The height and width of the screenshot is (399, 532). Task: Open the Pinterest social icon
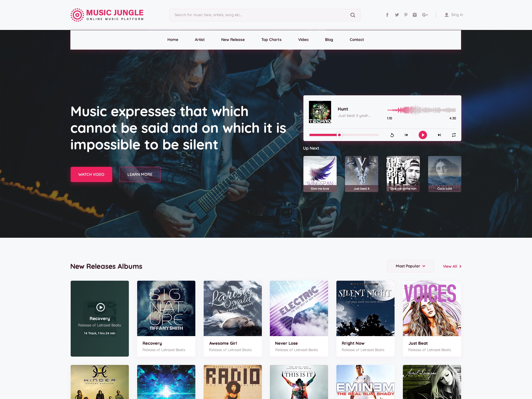[x=406, y=15]
